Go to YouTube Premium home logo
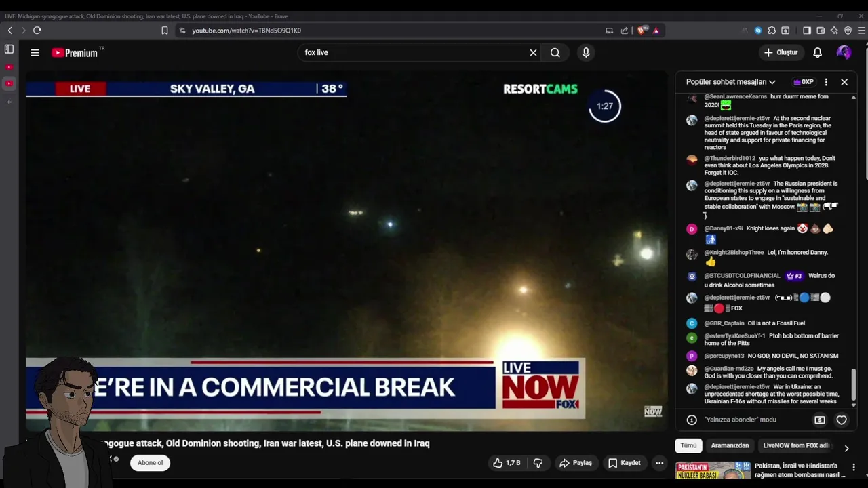 click(75, 53)
